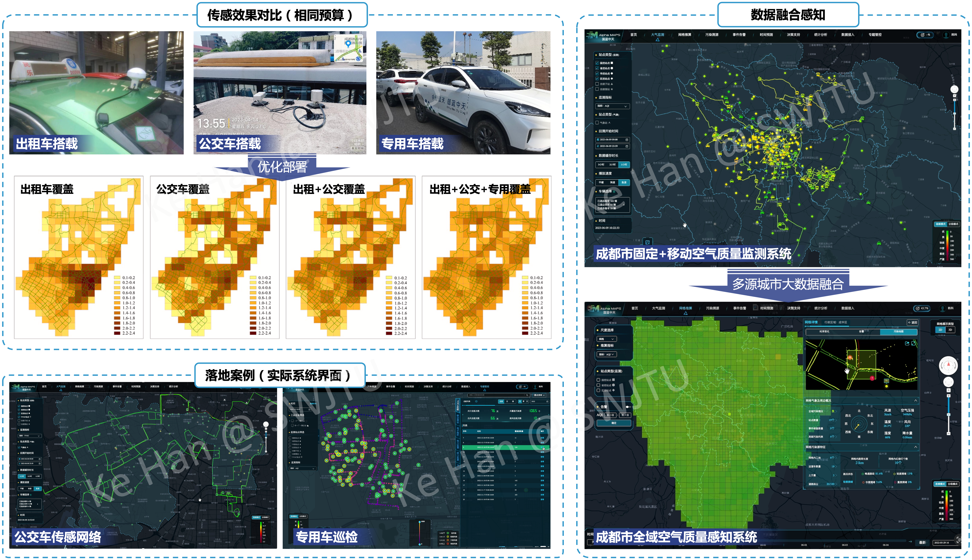Collapse 网格气象及周边概况 section
Viewport: 972px width, 560px height.
(x=916, y=401)
